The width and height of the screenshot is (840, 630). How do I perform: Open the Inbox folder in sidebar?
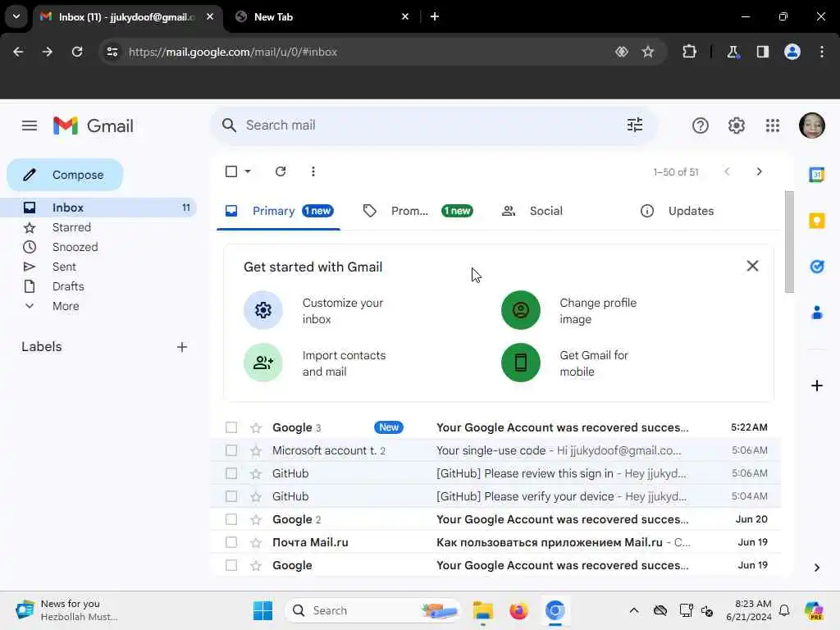pyautogui.click(x=98, y=208)
